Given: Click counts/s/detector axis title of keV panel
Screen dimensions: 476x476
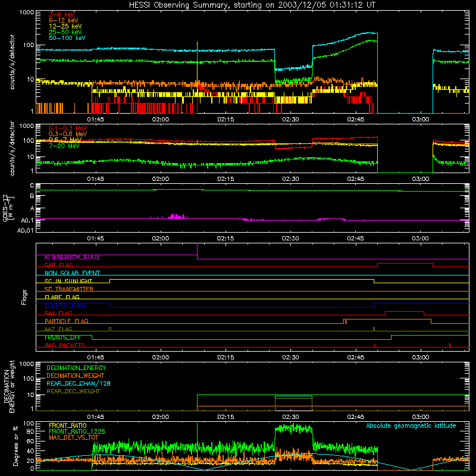Looking at the screenshot, I should (12, 62).
